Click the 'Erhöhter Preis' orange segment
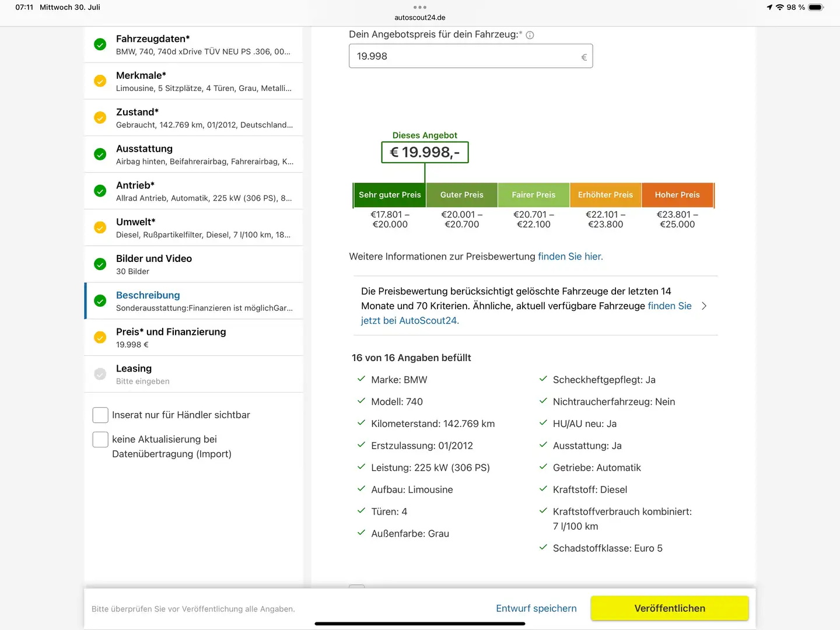The image size is (840, 630). pyautogui.click(x=605, y=195)
